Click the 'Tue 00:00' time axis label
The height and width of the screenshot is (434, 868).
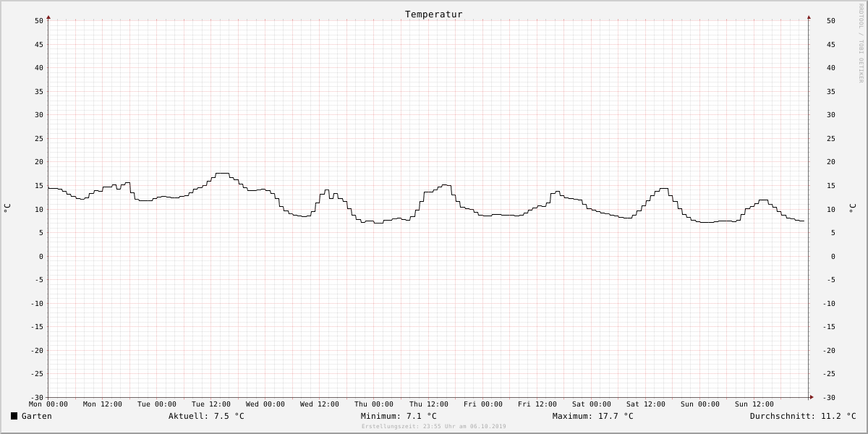coord(157,404)
